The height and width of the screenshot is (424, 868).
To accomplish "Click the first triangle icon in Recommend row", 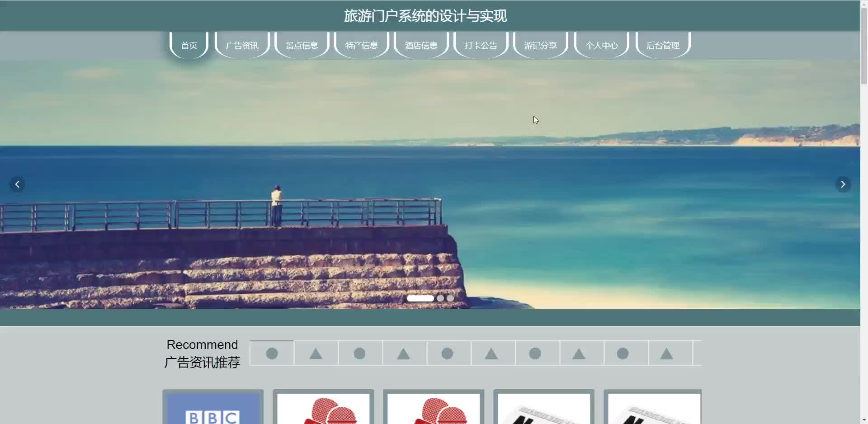I will (x=315, y=353).
